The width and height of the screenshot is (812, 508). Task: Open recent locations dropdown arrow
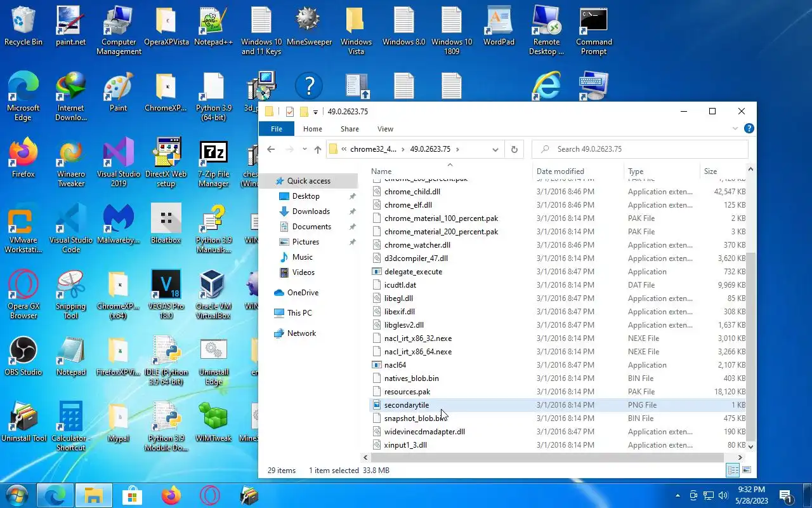coord(304,150)
